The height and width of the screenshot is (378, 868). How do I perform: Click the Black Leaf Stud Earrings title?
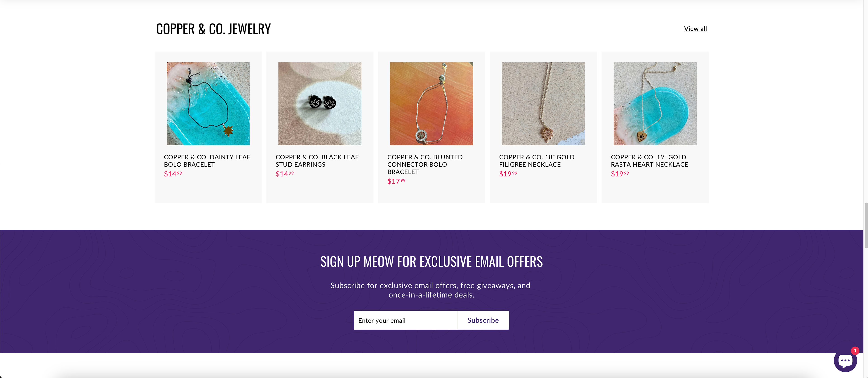(x=317, y=161)
